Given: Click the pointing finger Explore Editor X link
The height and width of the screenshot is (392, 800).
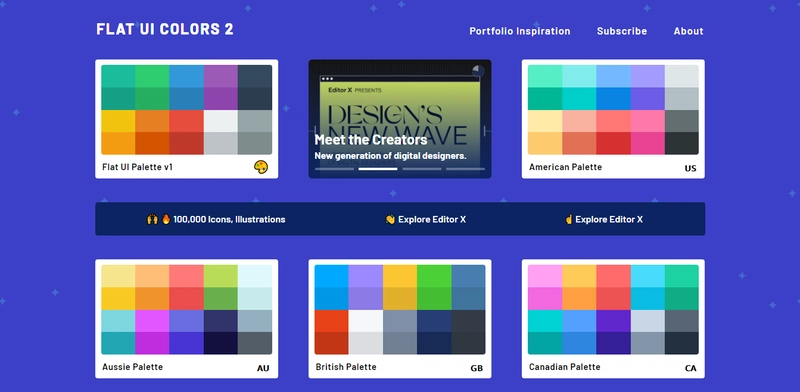Looking at the screenshot, I should pos(604,219).
